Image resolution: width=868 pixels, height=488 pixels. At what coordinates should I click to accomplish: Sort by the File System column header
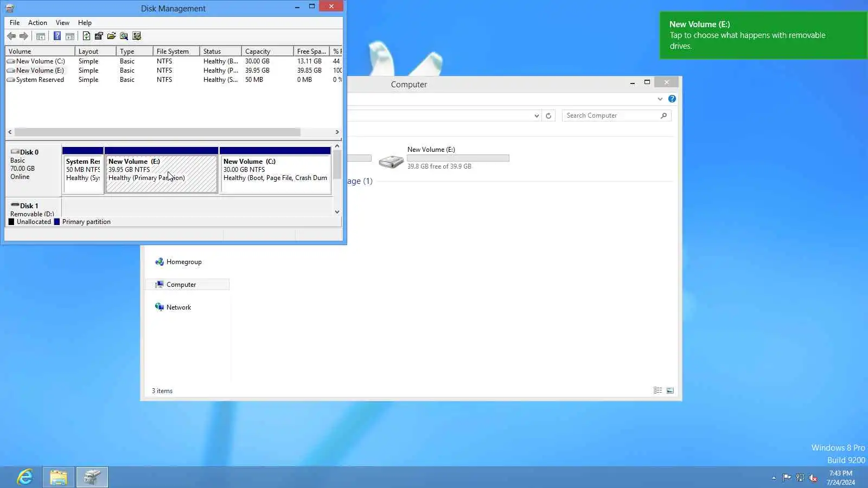click(176, 52)
